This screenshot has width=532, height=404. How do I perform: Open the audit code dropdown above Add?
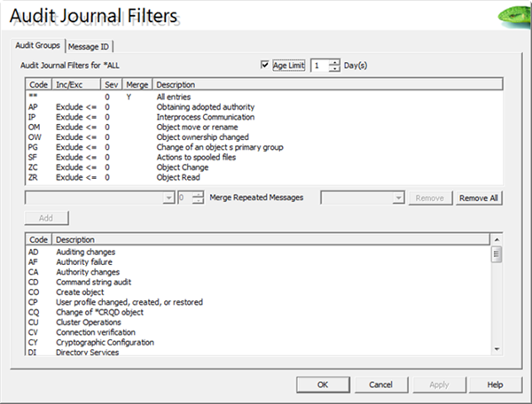click(168, 198)
